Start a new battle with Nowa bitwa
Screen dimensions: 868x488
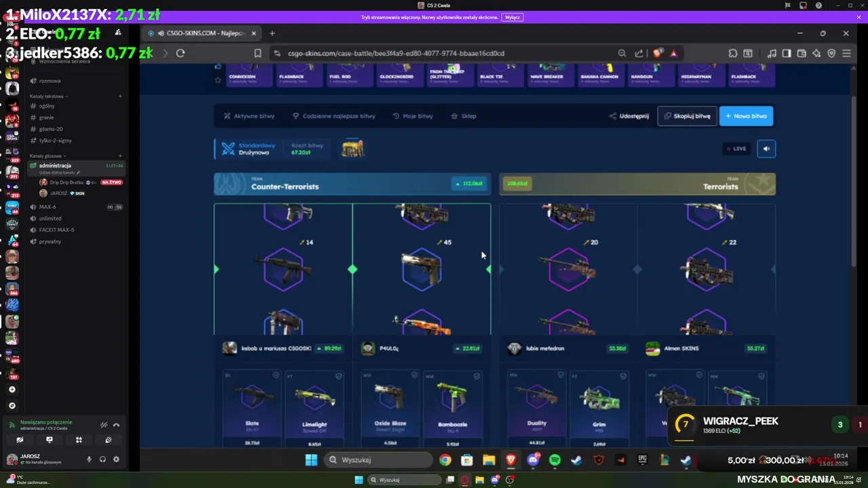click(746, 116)
